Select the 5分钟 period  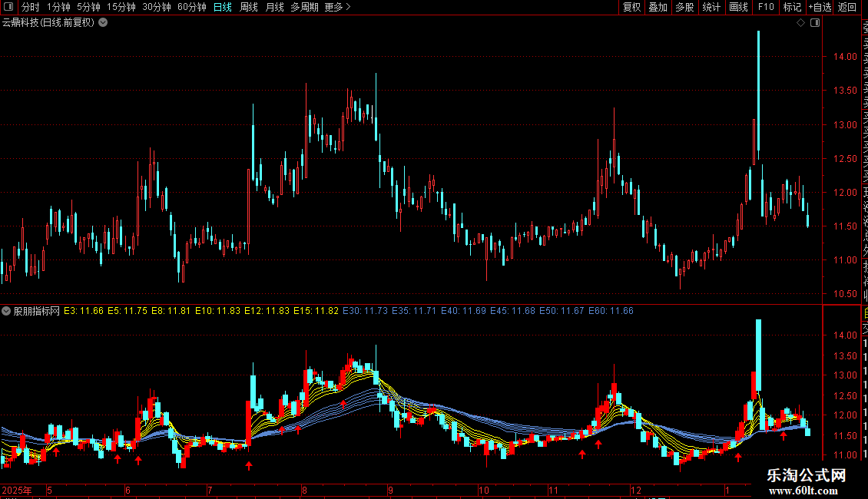(x=88, y=7)
